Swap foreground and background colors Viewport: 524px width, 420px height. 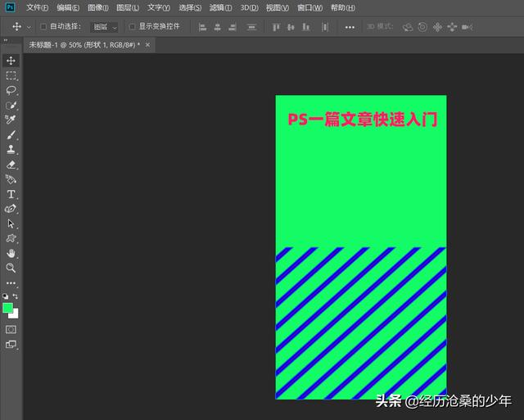16,296
